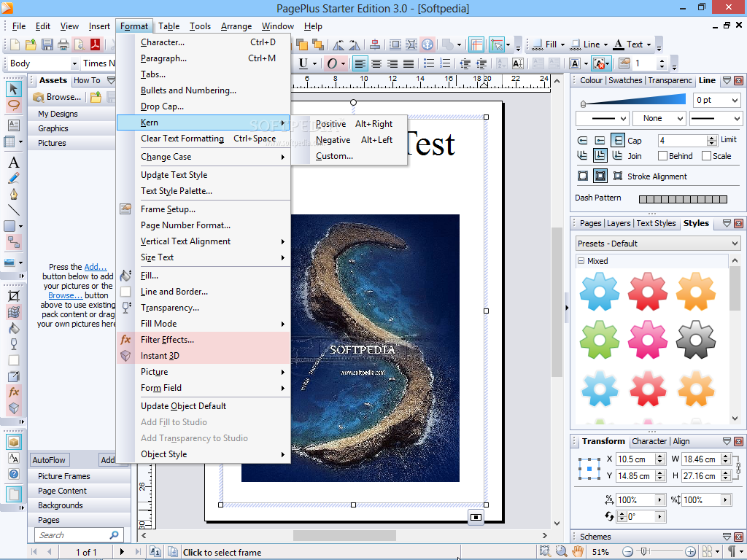Image resolution: width=747 pixels, height=560 pixels.
Task: Open the Fill dropdown arrow in the toolbar
Action: click(562, 44)
